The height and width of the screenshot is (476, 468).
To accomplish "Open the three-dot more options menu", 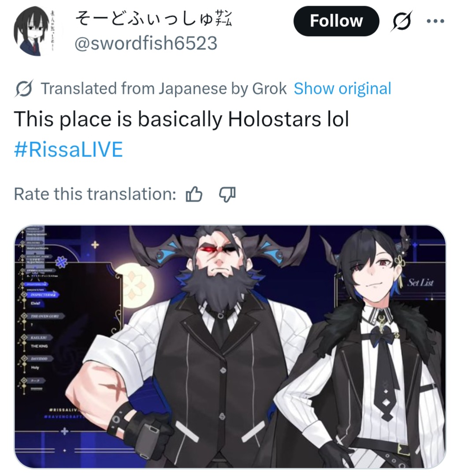I will (435, 21).
